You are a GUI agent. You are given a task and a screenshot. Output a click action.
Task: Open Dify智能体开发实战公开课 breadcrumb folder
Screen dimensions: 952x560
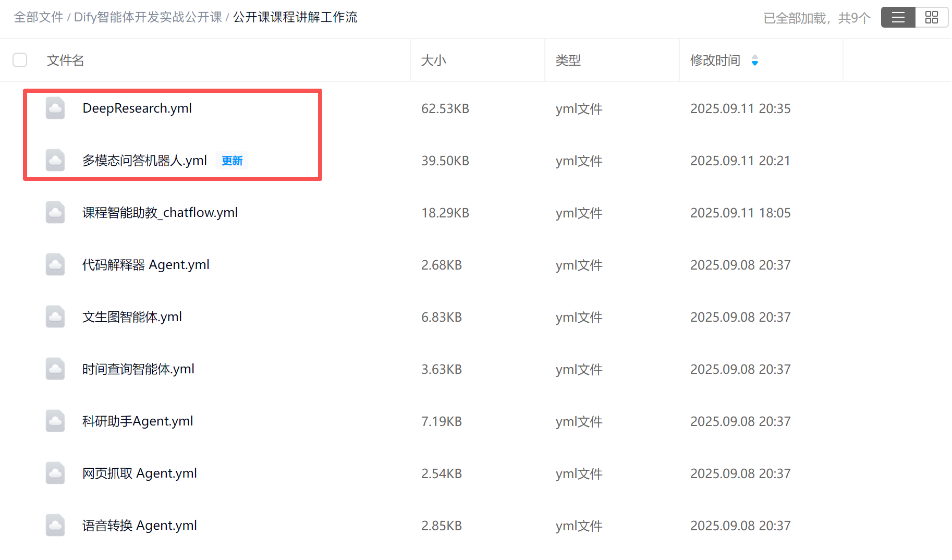(148, 17)
